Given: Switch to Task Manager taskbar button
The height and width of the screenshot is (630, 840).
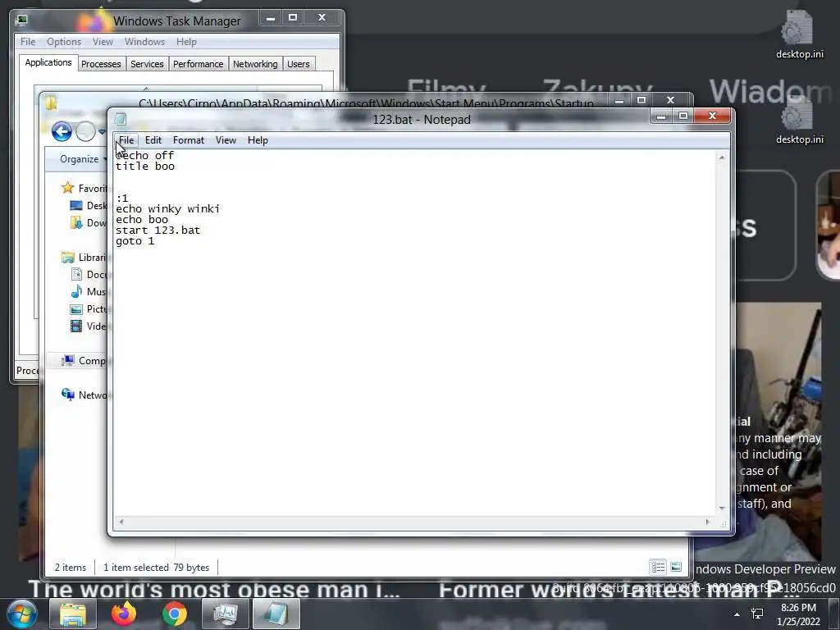Looking at the screenshot, I should [225, 614].
